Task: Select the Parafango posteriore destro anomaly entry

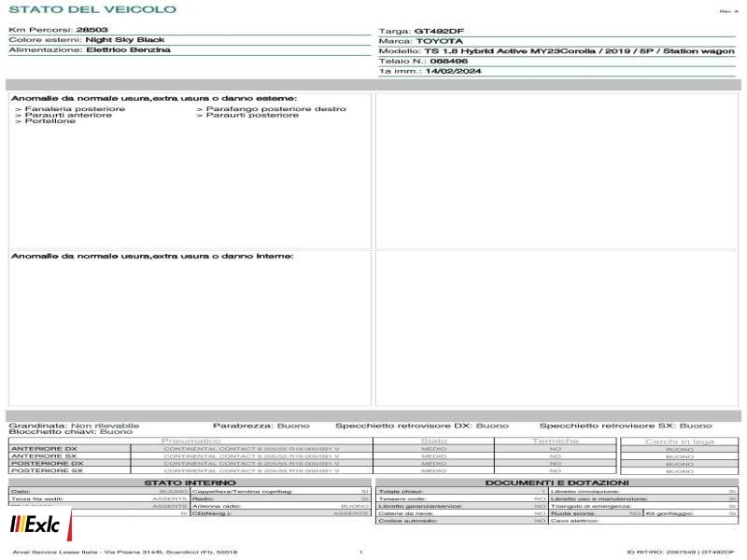Action: 271,108
